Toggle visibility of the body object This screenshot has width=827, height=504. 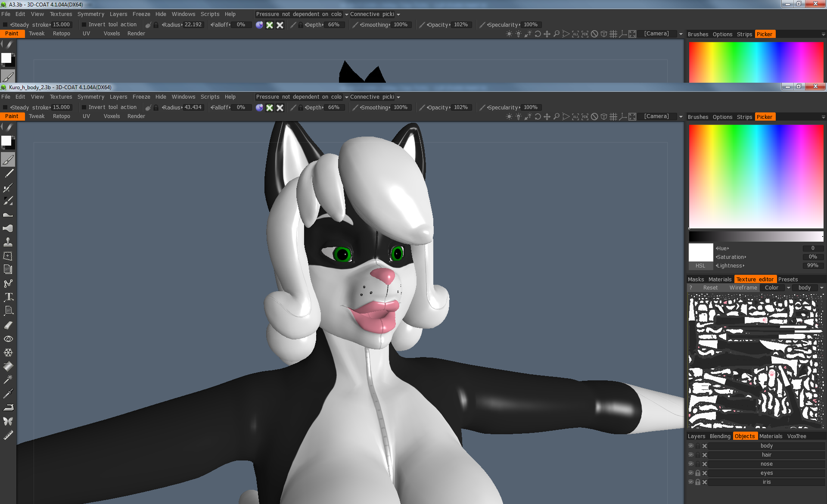tap(691, 446)
